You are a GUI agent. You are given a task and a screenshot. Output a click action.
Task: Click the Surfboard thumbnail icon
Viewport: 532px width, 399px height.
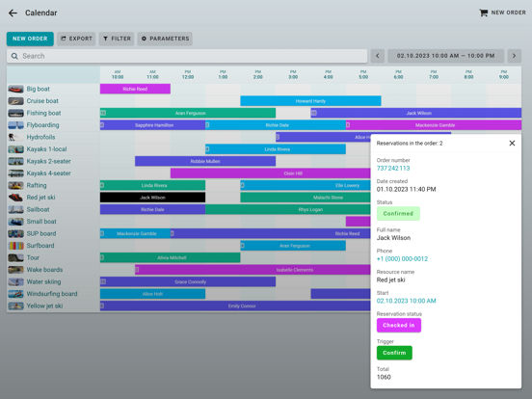pyautogui.click(x=16, y=246)
